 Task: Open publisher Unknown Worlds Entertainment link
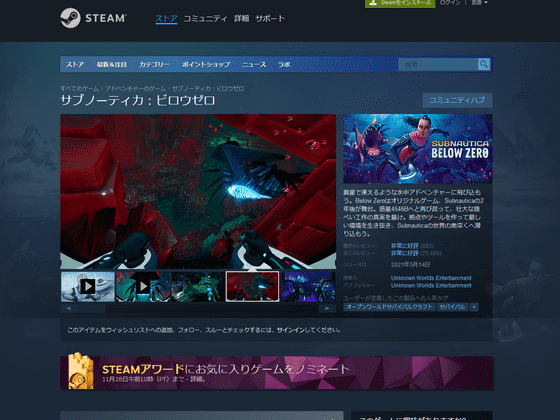[x=431, y=285]
